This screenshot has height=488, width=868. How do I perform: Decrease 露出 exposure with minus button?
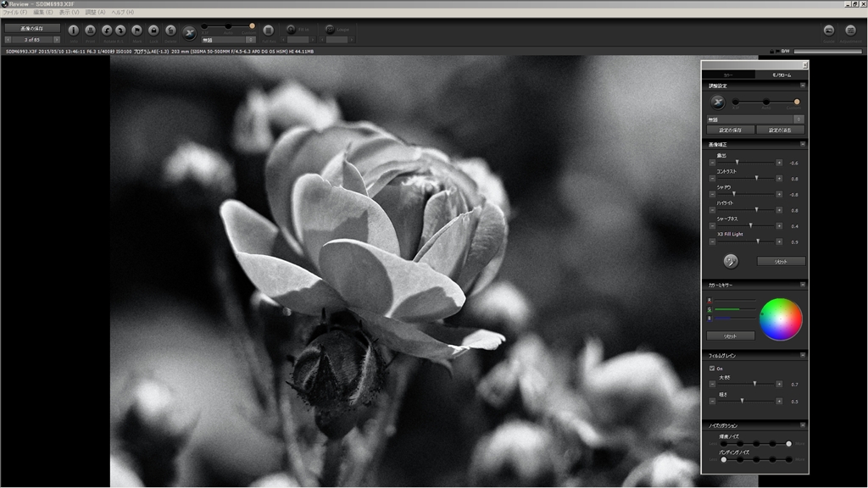coord(712,163)
